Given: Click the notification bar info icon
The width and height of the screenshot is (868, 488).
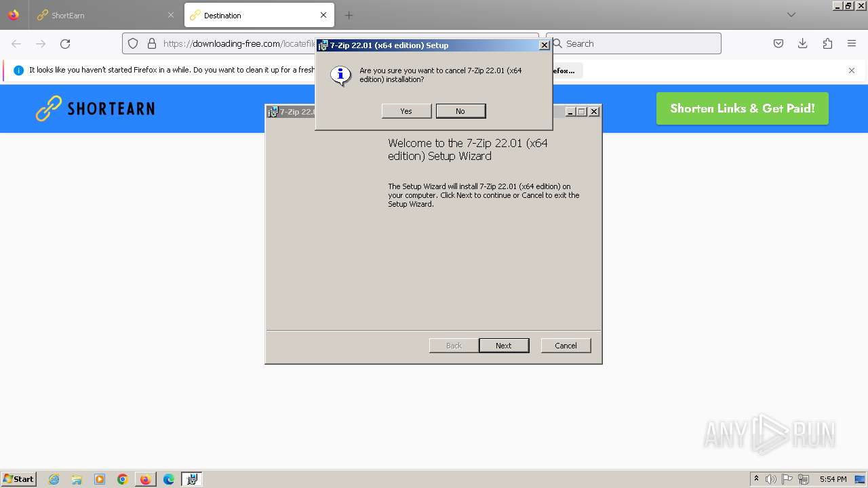Looking at the screenshot, I should [x=18, y=70].
